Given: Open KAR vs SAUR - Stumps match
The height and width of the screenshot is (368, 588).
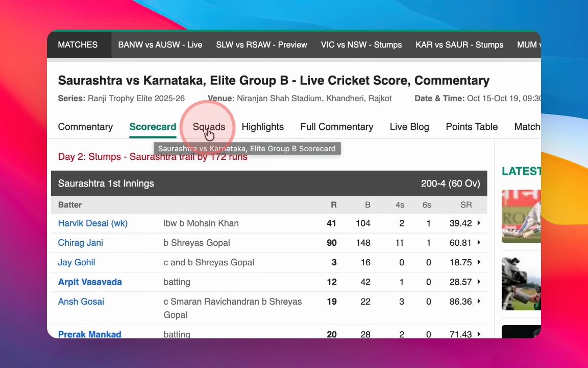Looking at the screenshot, I should point(459,44).
